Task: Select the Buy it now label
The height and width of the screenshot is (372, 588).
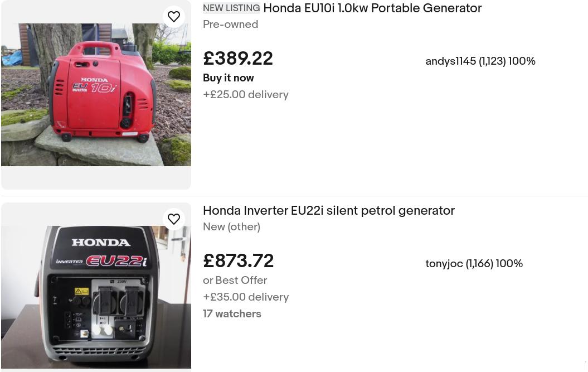Action: click(x=229, y=78)
